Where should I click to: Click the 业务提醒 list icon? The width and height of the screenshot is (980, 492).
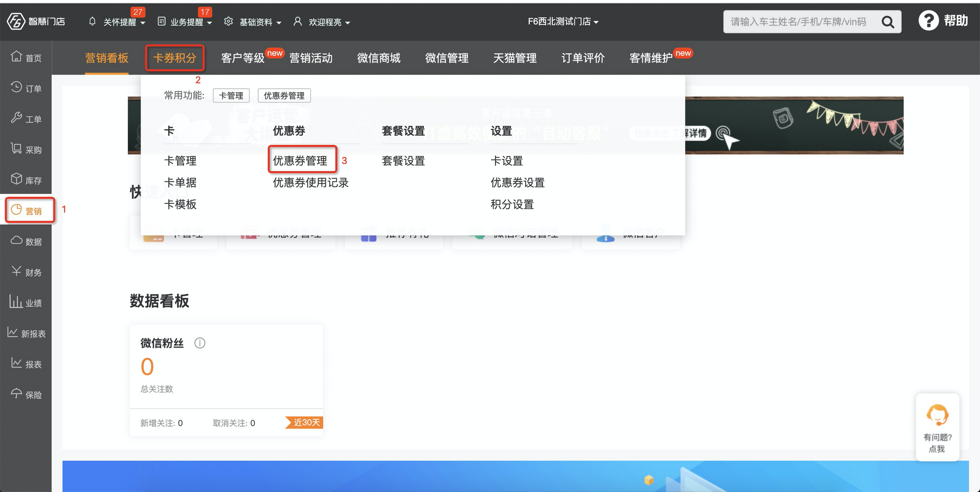[x=162, y=22]
